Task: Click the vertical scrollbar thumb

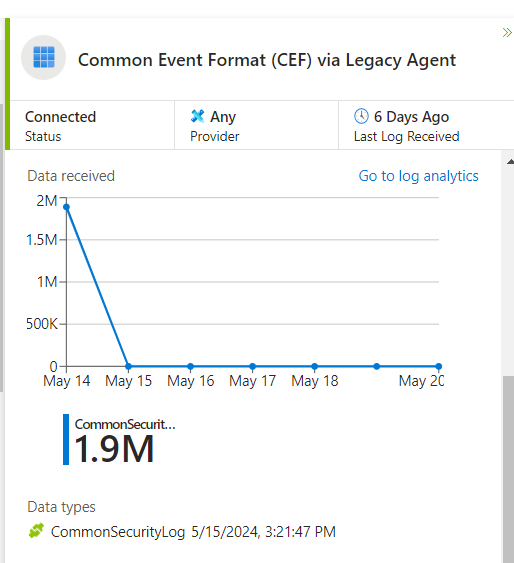Action: (x=508, y=469)
